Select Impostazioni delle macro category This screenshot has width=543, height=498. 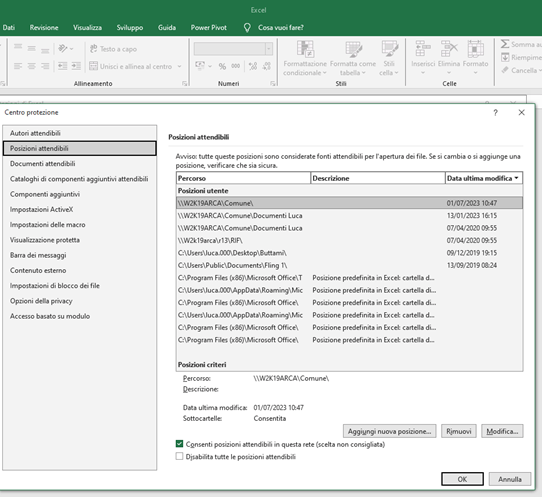click(80, 224)
